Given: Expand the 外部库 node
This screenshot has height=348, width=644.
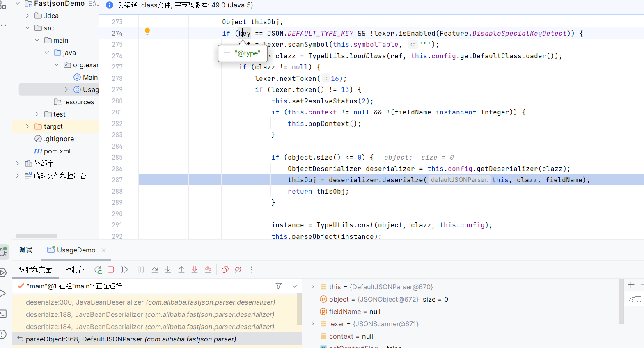Looking at the screenshot, I should [x=18, y=163].
